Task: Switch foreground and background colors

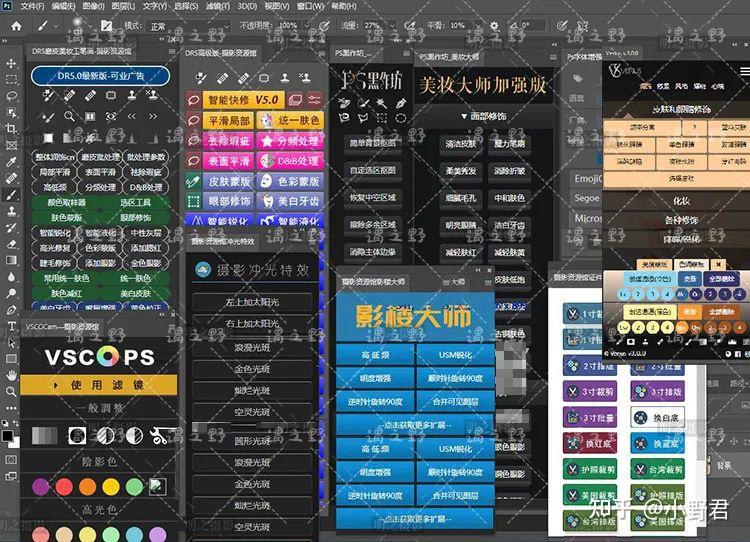Action: (x=15, y=423)
